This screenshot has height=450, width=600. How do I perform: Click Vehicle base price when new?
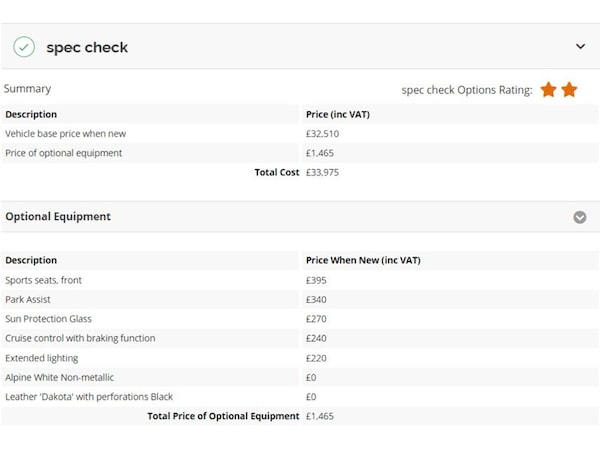click(65, 134)
